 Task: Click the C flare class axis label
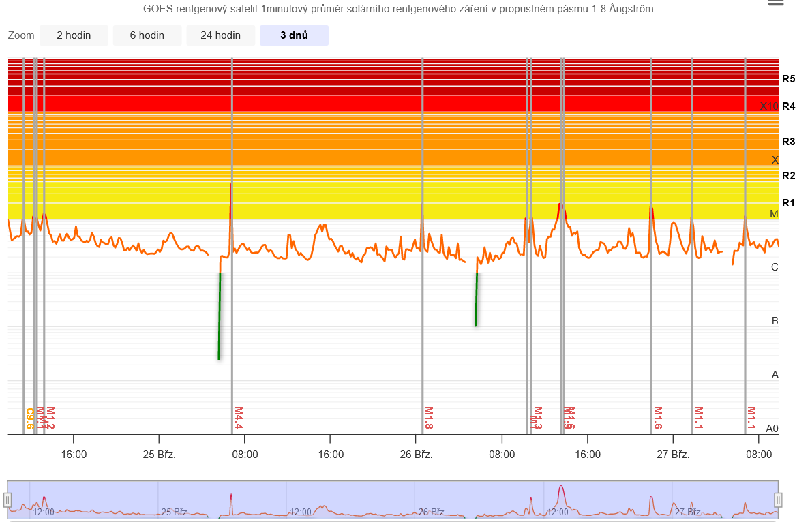click(x=775, y=267)
